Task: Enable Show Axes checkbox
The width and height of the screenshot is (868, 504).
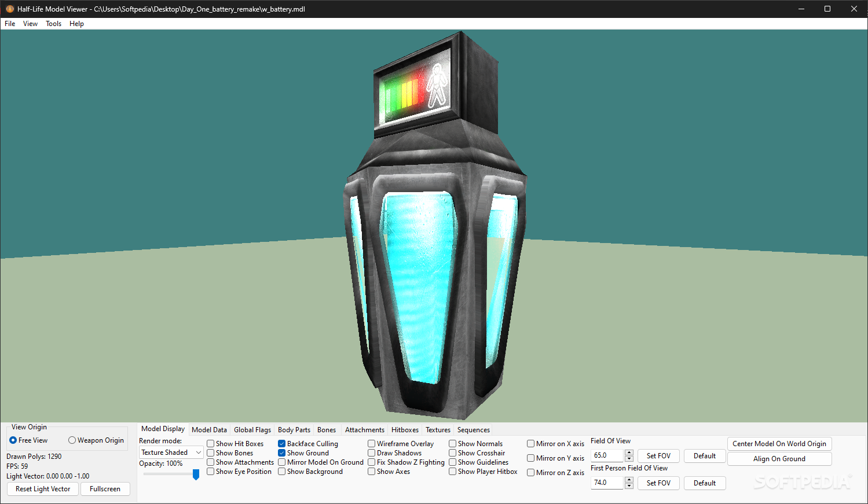Action: click(389, 471)
